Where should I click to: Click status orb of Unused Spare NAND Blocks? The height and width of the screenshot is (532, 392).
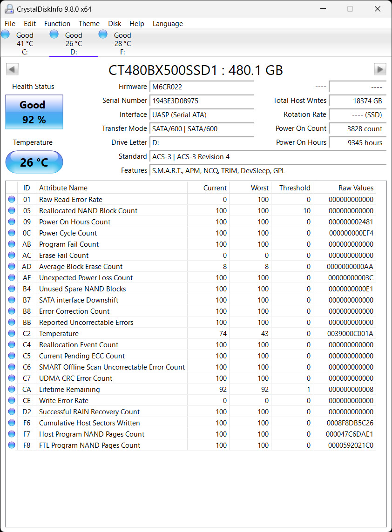tap(12, 289)
